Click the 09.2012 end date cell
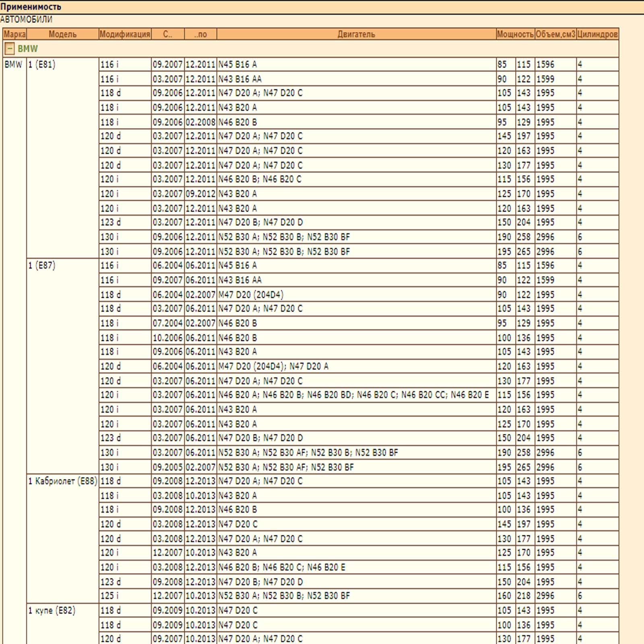 (200, 194)
